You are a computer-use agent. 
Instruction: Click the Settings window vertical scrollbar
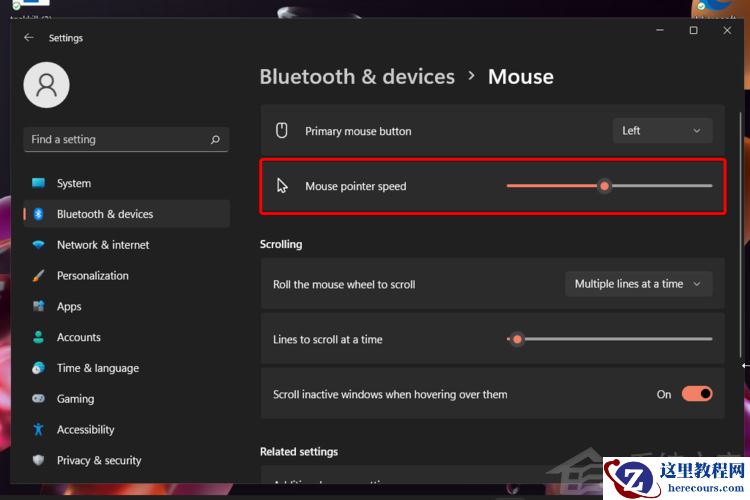(x=741, y=234)
